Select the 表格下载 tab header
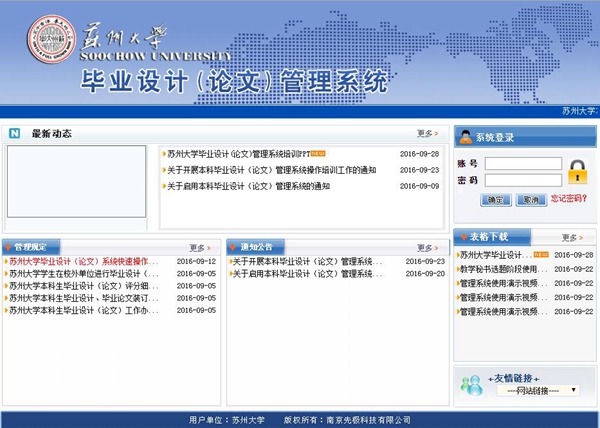Image resolution: width=600 pixels, height=428 pixels. click(x=492, y=237)
